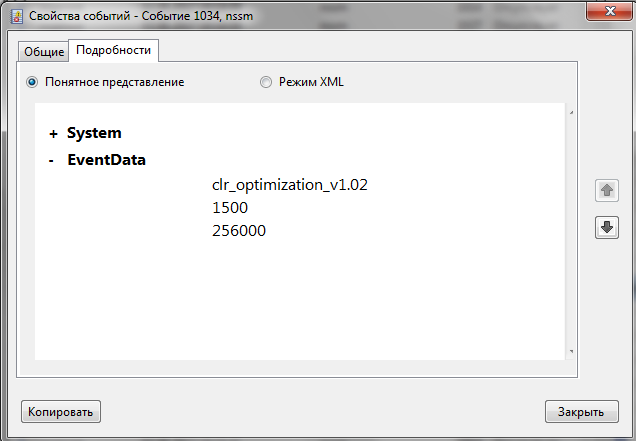636x441 pixels.
Task: Click scrollbar up arrow in details pane
Action: pos(571,112)
